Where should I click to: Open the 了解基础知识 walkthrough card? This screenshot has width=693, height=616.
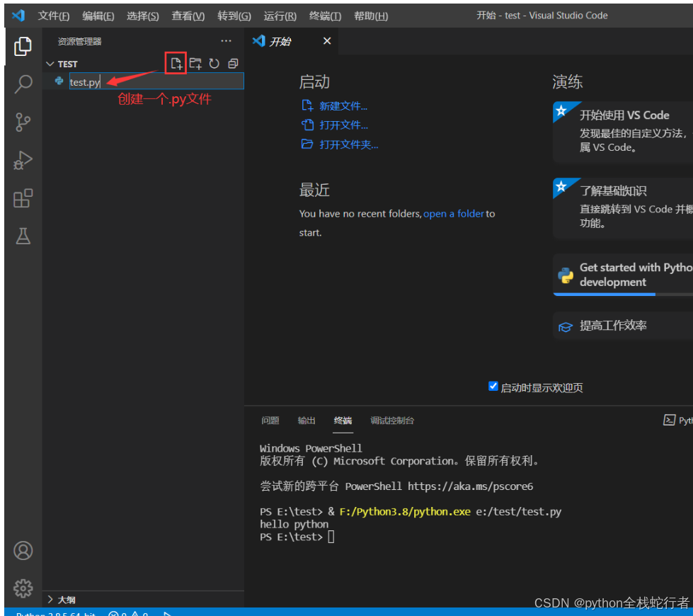(x=623, y=208)
